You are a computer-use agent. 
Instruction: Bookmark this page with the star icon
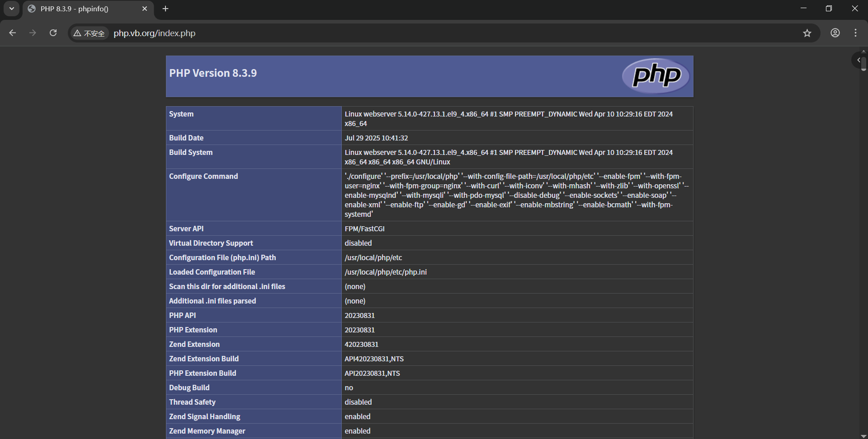807,33
